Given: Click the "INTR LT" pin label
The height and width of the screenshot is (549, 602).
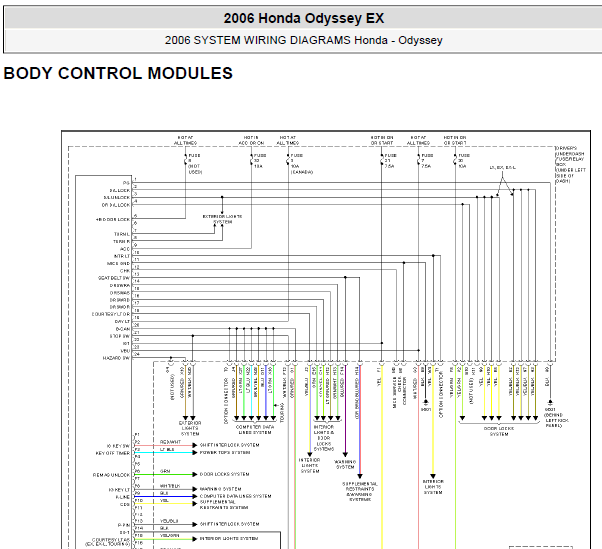Looking at the screenshot, I should point(122,256).
